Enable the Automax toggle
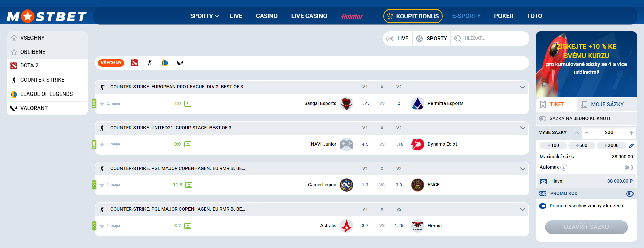The height and width of the screenshot is (248, 644). click(628, 168)
